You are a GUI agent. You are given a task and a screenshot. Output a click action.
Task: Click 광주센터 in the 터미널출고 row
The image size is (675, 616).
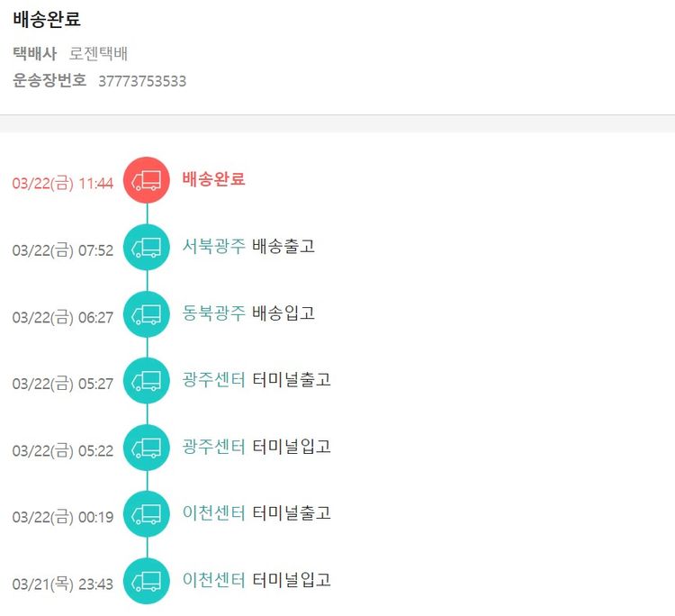pos(213,379)
